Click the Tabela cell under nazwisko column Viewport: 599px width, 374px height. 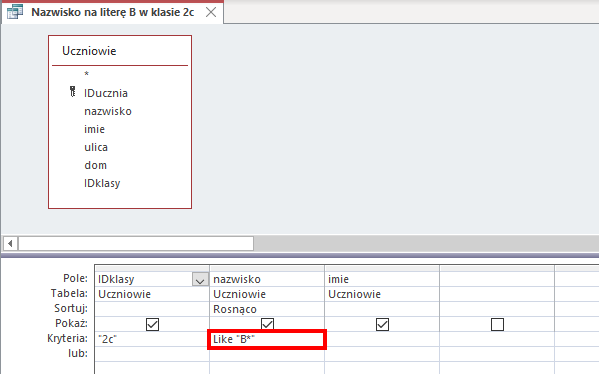coord(267,294)
